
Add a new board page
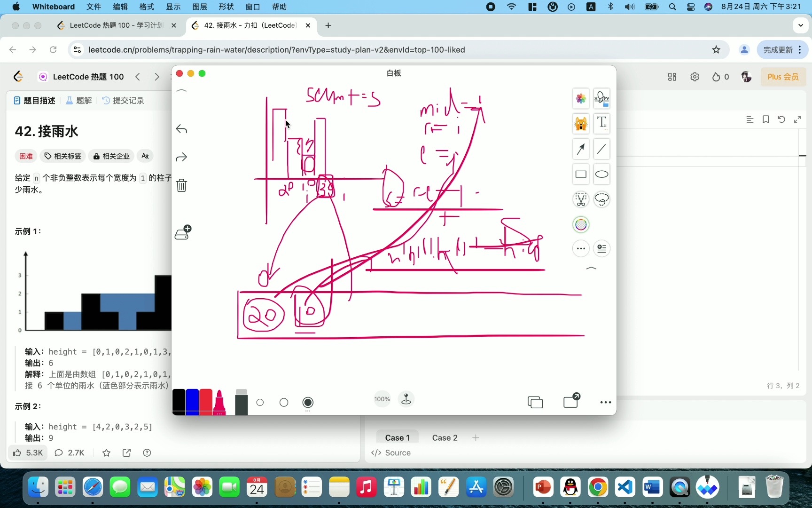pyautogui.click(x=183, y=232)
